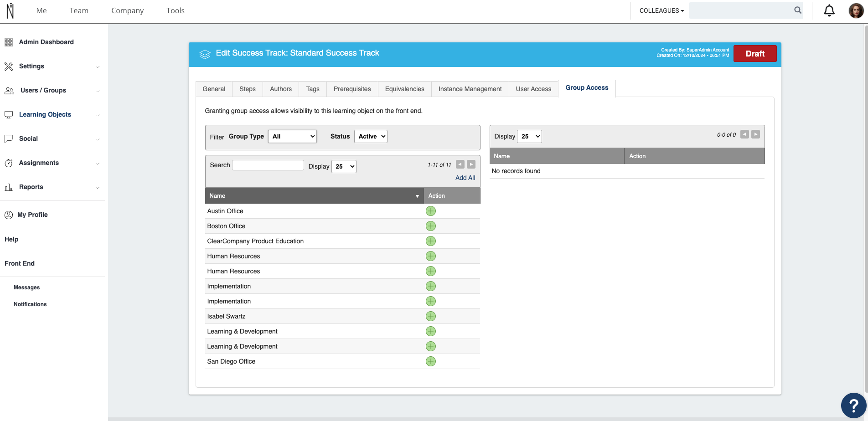Screen dimensions: 868x421
Task: Open Notifications in the sidebar
Action: [x=30, y=304]
